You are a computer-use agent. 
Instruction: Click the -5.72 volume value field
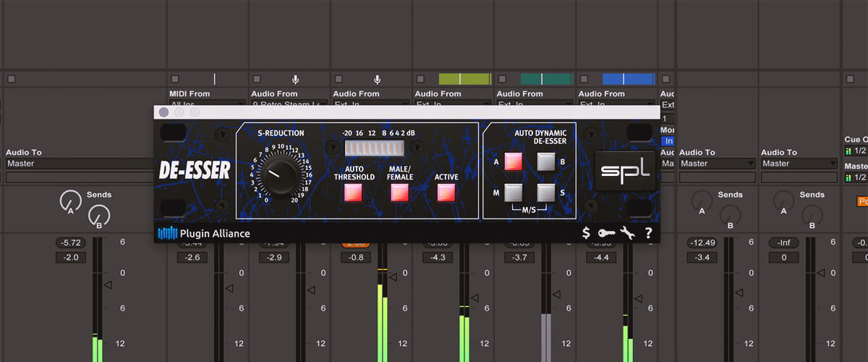pos(71,243)
